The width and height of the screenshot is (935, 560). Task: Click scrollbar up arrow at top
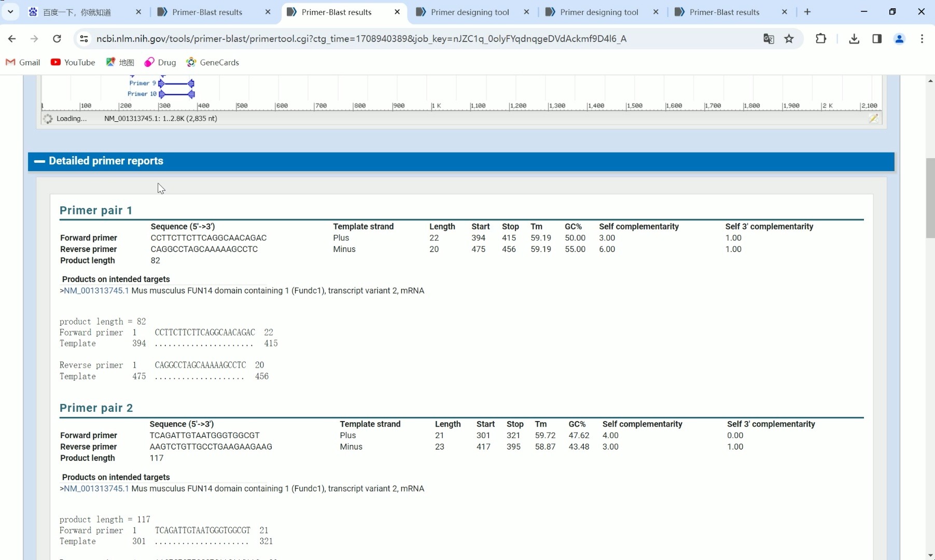point(930,81)
